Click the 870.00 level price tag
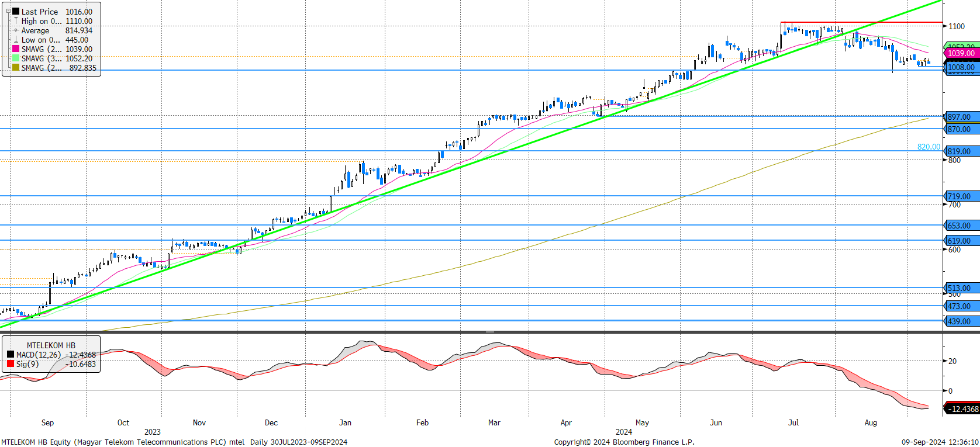The height and width of the screenshot is (447, 980). coord(962,129)
